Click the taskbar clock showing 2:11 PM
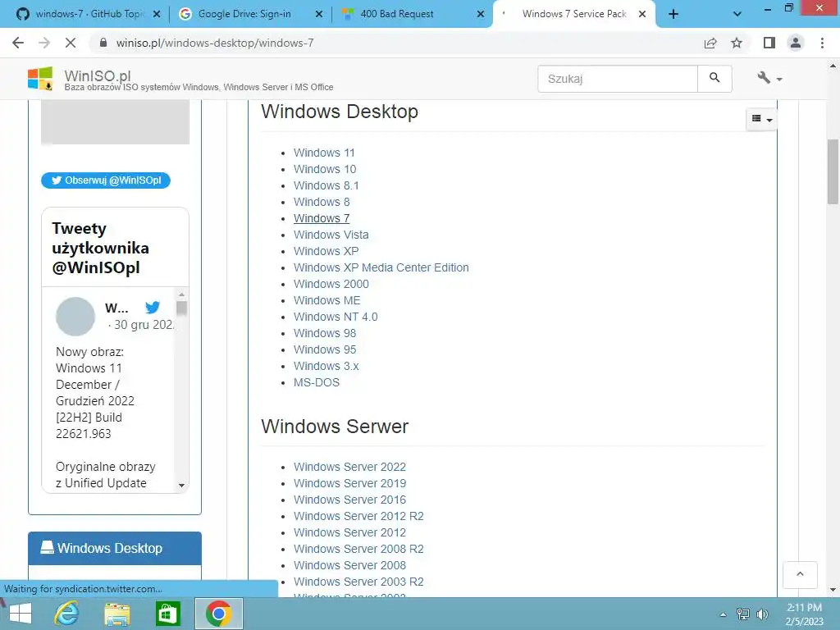Viewport: 840px width, 630px height. point(804,614)
